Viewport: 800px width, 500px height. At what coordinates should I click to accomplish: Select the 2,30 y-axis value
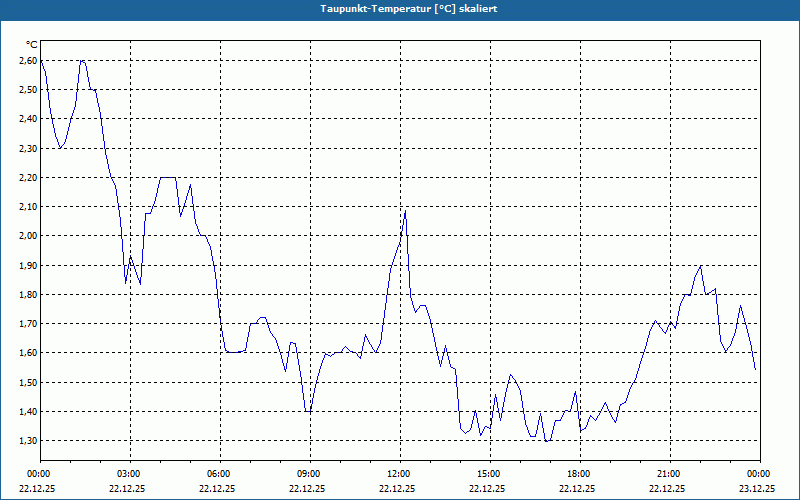pos(28,148)
